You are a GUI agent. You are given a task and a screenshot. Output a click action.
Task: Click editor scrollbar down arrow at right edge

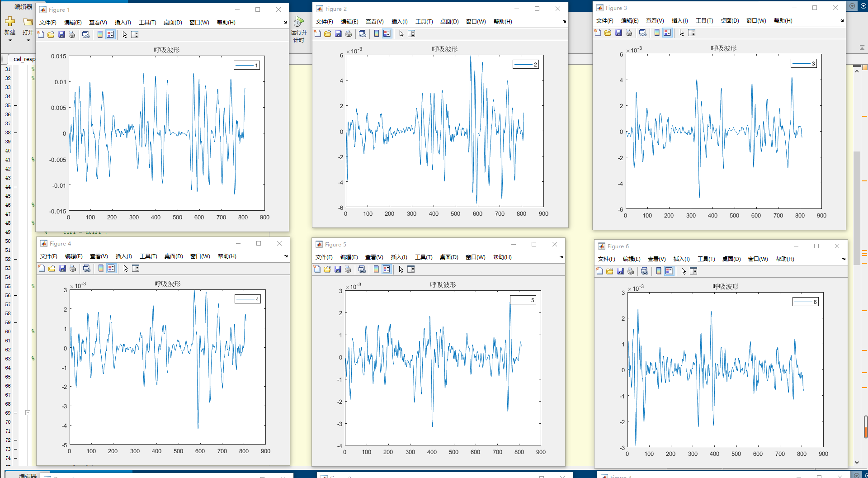pyautogui.click(x=857, y=462)
